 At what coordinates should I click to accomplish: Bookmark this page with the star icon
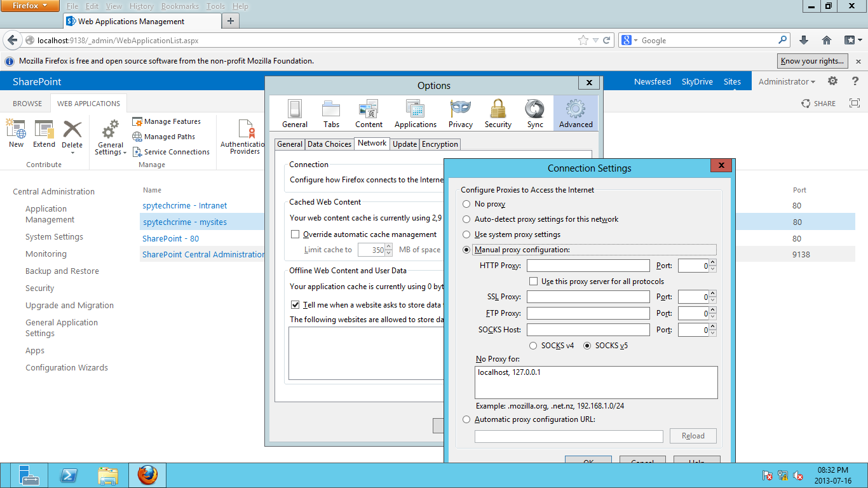click(583, 40)
